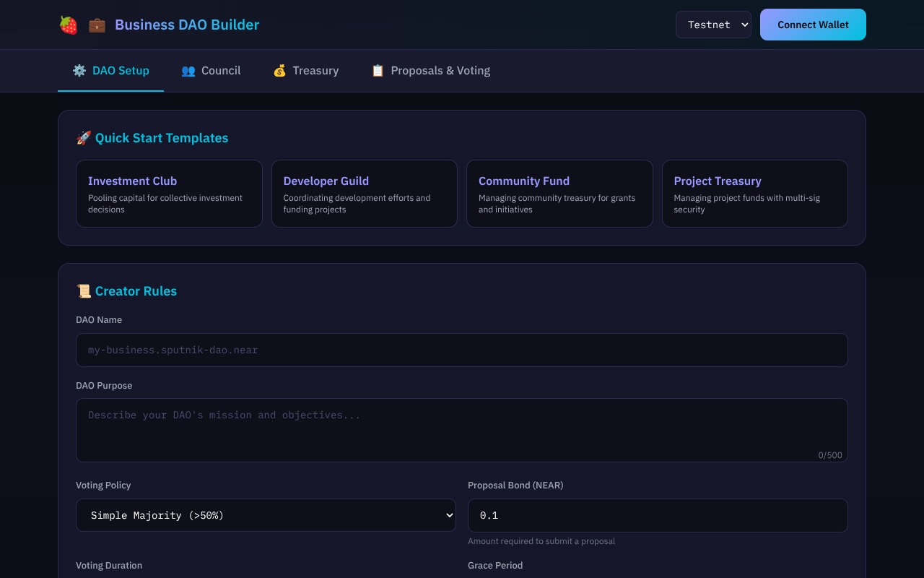Image resolution: width=924 pixels, height=578 pixels.
Task: Click the Proposal Bond amount field
Action: (658, 515)
